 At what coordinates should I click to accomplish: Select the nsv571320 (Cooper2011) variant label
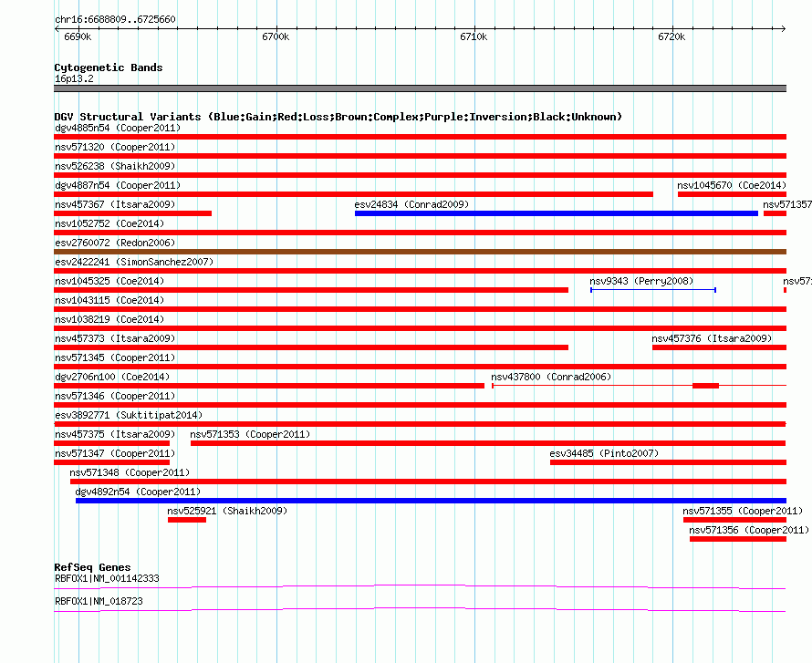[x=115, y=148]
